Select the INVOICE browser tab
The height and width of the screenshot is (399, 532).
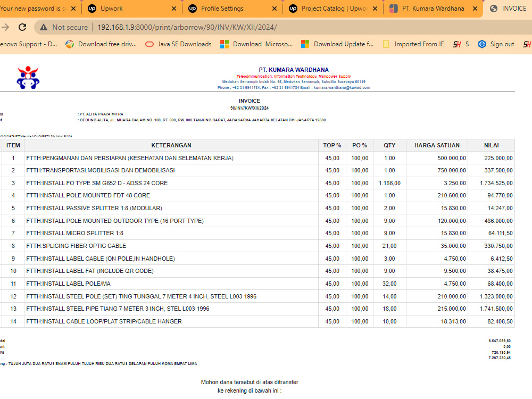(508, 9)
